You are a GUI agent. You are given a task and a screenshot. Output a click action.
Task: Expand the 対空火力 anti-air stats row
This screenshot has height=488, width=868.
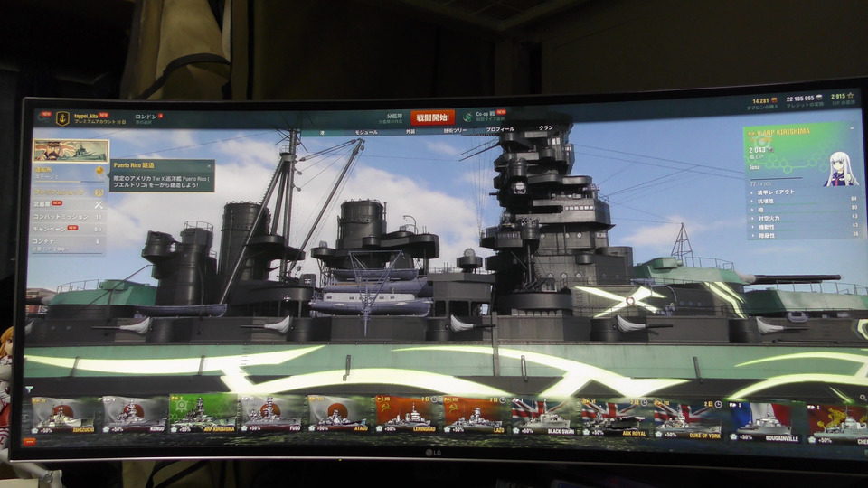[x=803, y=218]
